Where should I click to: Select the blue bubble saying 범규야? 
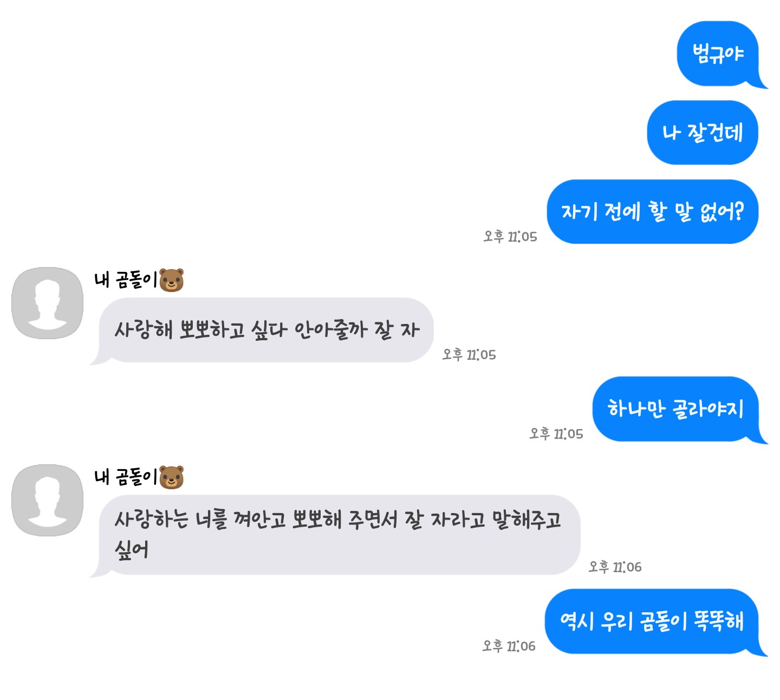click(x=718, y=54)
